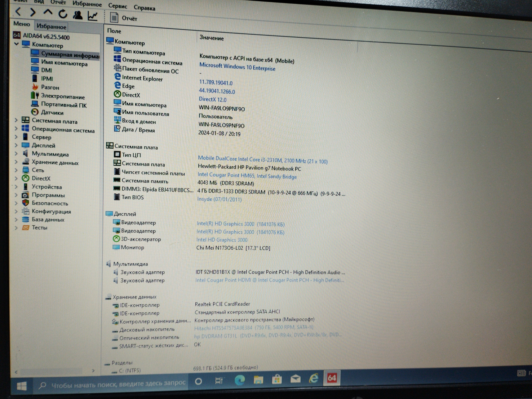Open Microsoft Windows 10 Enterprise link
532x399 pixels.
coord(237,67)
